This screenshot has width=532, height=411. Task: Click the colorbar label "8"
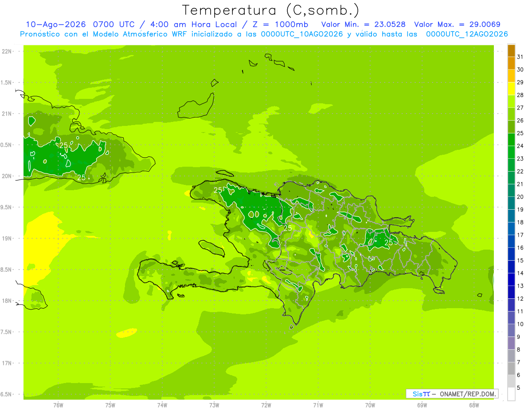point(519,349)
